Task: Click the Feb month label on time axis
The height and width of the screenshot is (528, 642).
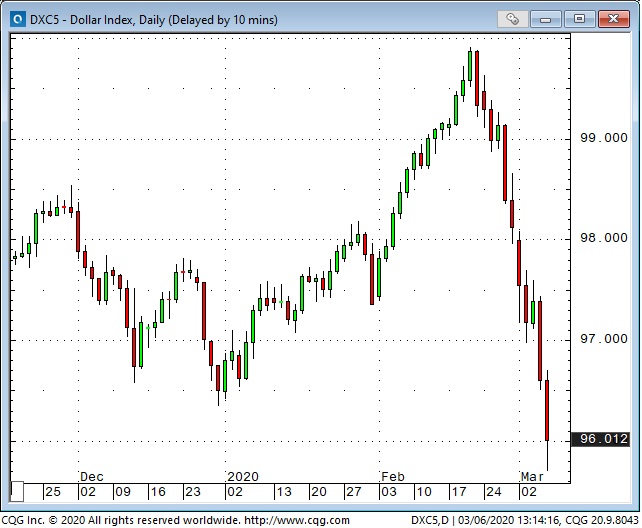Action: (393, 477)
